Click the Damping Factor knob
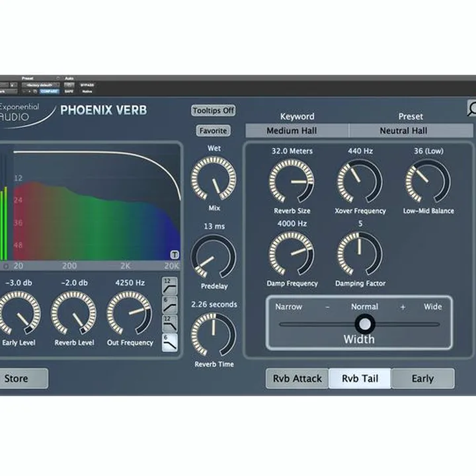Screen dimensions: 476x476 click(360, 254)
